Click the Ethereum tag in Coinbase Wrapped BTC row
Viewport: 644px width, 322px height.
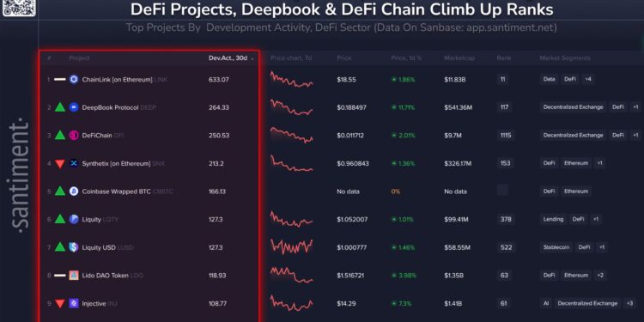click(x=576, y=191)
